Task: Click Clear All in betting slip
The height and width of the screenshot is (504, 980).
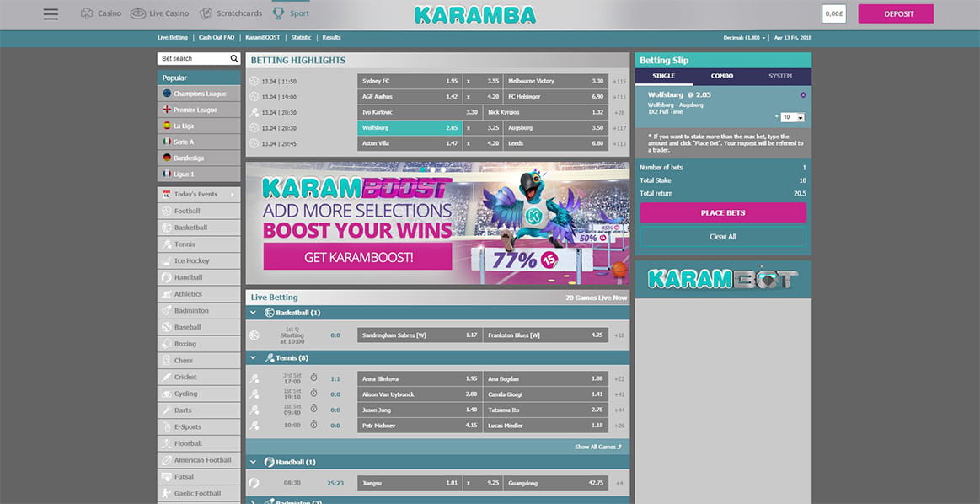Action: click(723, 236)
